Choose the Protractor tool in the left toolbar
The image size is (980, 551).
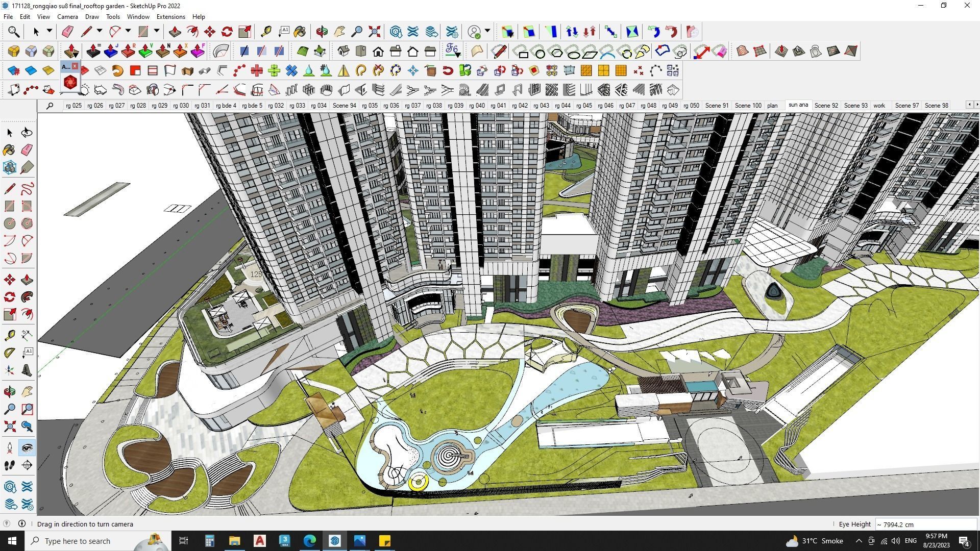tap(10, 353)
